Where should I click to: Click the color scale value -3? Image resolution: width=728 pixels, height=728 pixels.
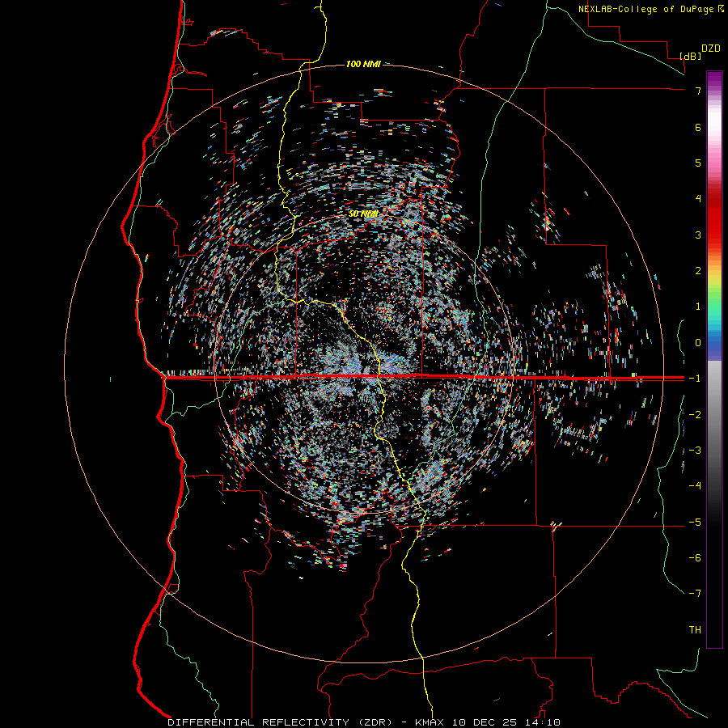(x=695, y=450)
